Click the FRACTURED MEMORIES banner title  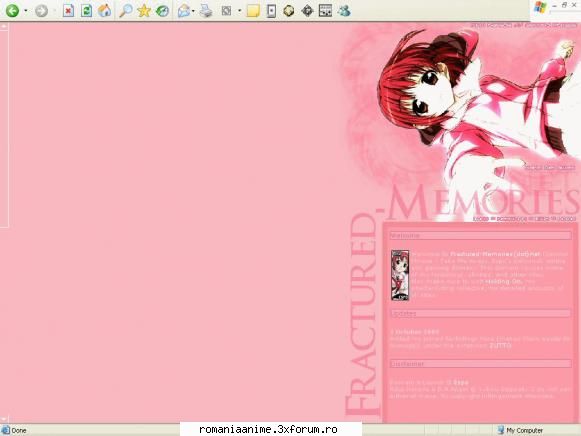coord(461,296)
